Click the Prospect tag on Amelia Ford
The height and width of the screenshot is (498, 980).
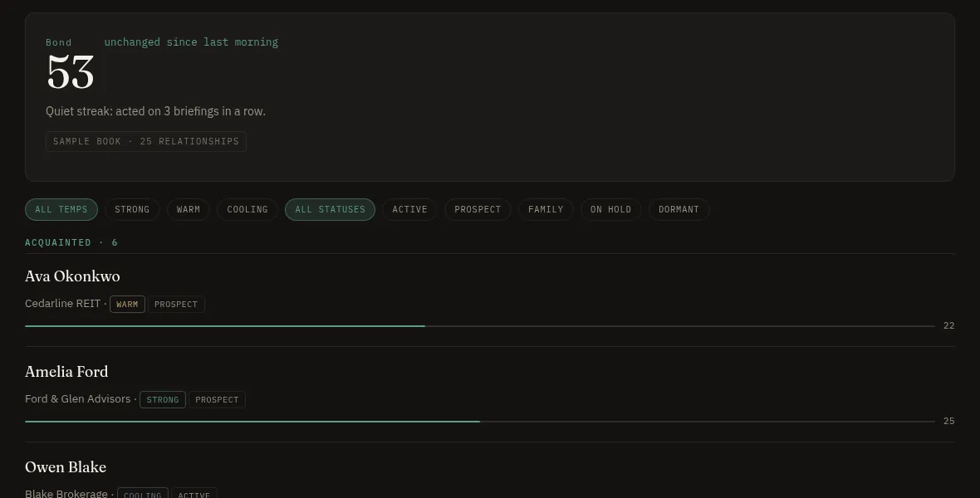[217, 400]
